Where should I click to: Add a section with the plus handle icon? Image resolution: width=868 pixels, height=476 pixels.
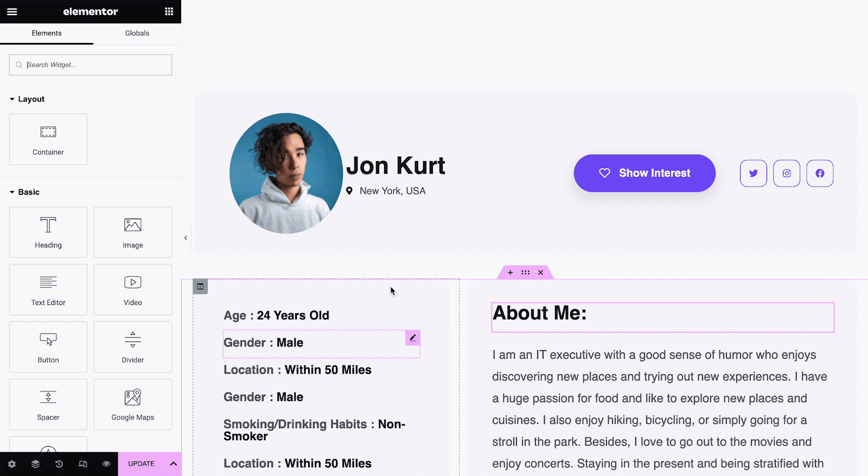click(x=510, y=272)
